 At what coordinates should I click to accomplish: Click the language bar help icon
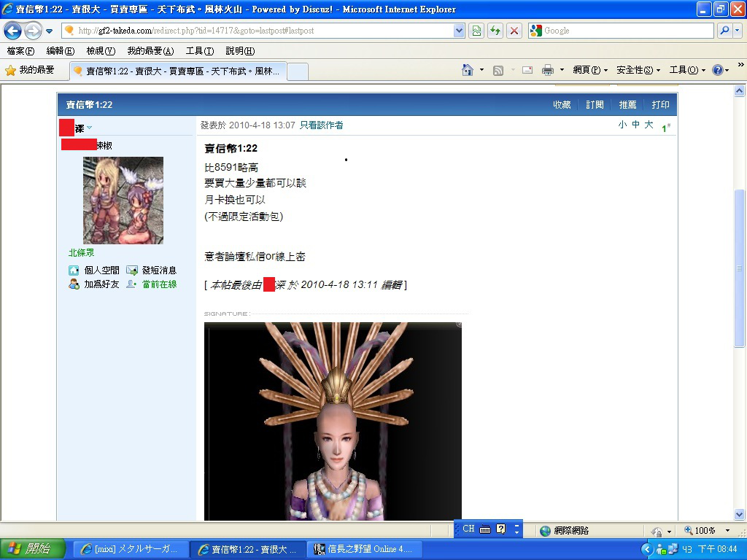point(500,529)
